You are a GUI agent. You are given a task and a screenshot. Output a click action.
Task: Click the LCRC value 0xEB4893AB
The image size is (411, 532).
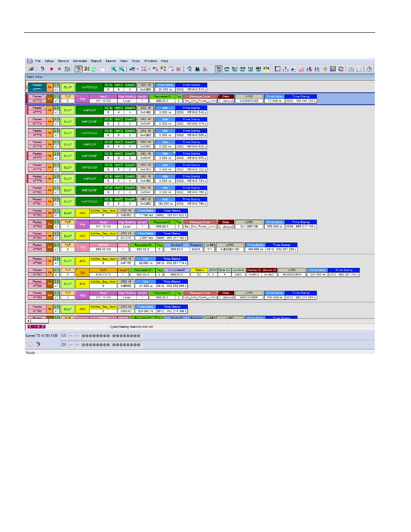[249, 101]
